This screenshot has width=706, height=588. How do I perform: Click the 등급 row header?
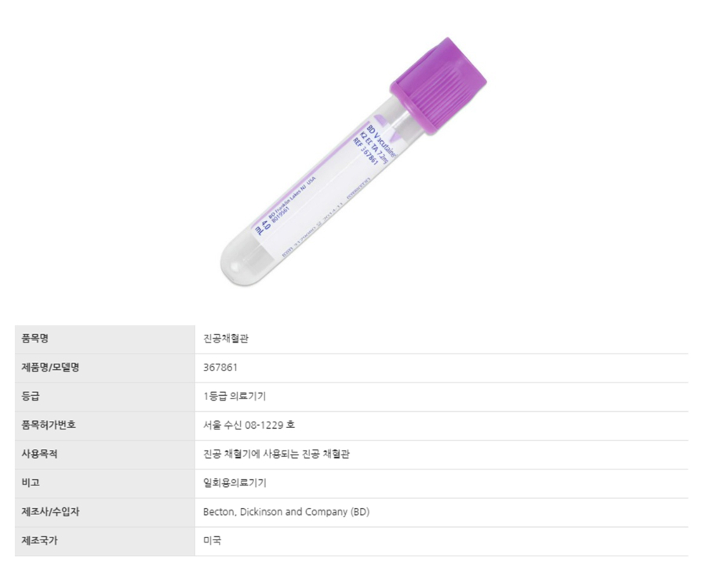pos(31,396)
